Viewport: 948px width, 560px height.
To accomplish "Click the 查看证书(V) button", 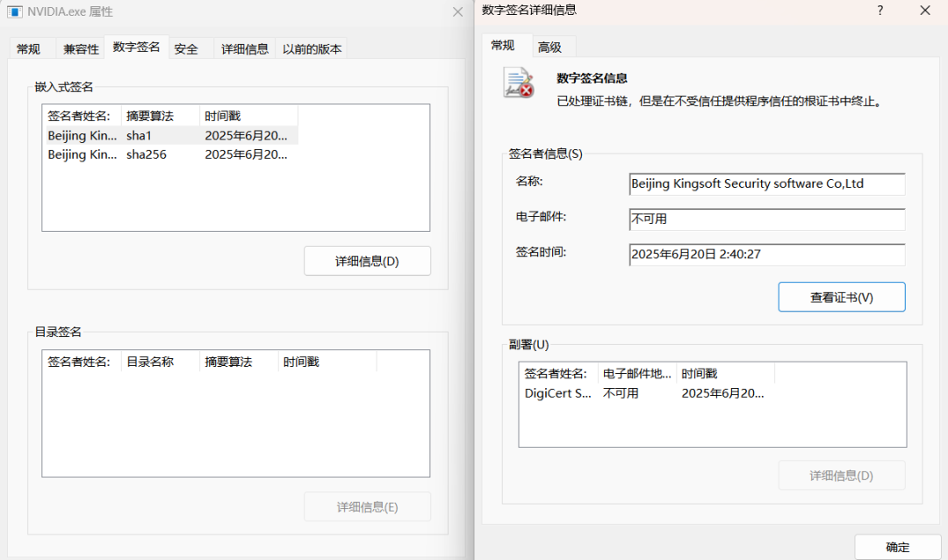I will pos(842,297).
